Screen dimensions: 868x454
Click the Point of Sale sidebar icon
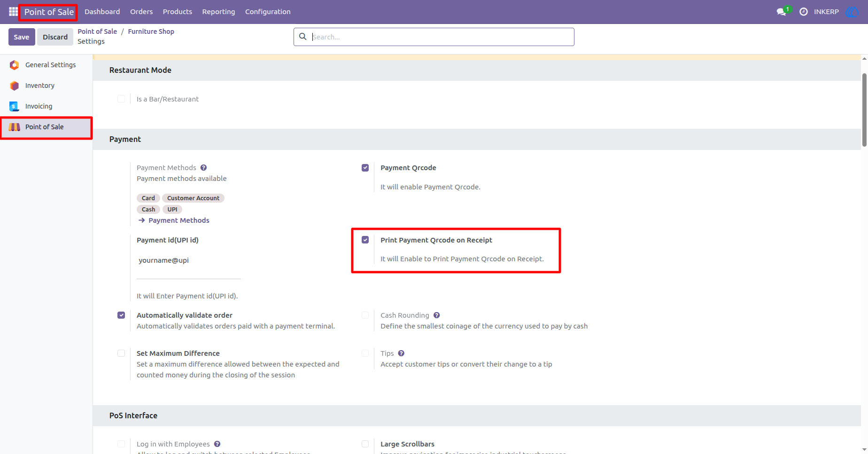(x=15, y=127)
